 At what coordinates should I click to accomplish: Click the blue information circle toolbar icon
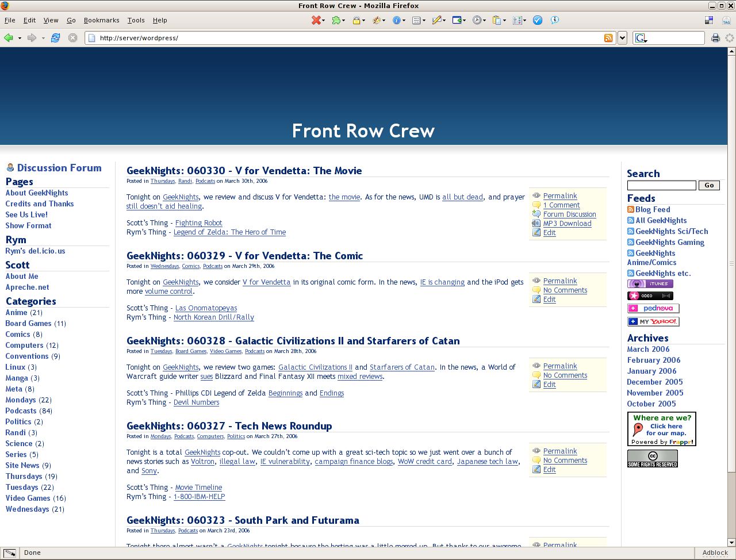click(x=396, y=20)
